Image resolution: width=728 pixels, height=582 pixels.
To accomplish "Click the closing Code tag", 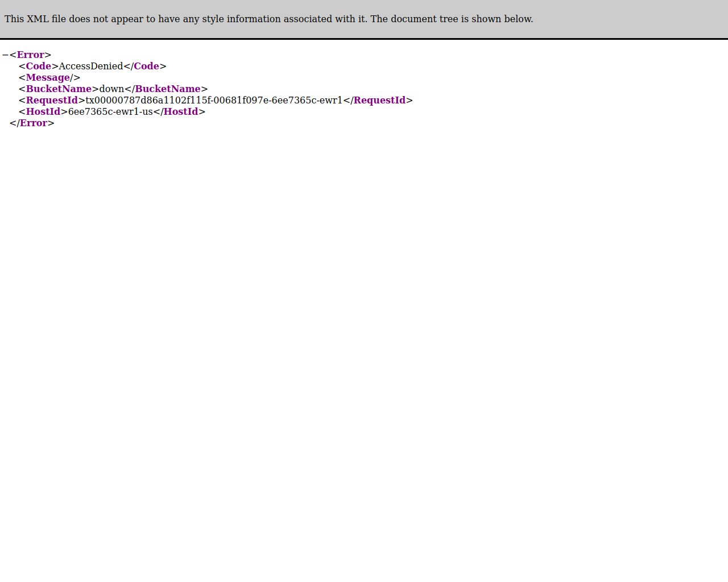I will pos(145,66).
